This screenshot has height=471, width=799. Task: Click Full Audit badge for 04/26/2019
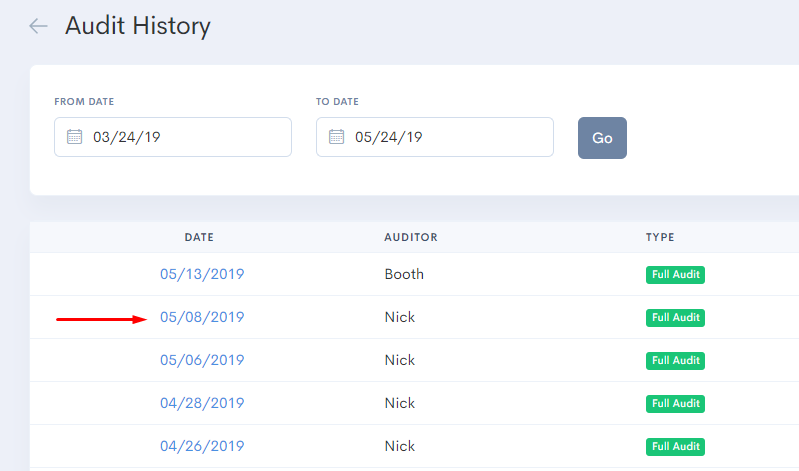675,446
